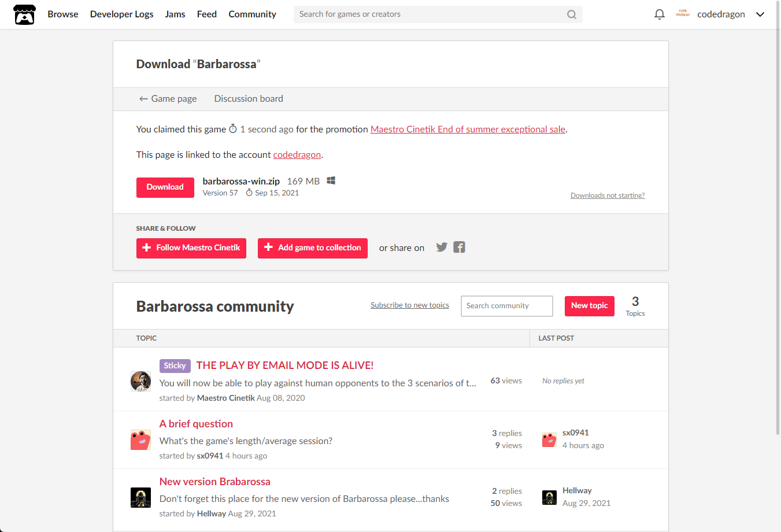781x532 pixels.
Task: Subscribe to new topics
Action: tap(410, 305)
